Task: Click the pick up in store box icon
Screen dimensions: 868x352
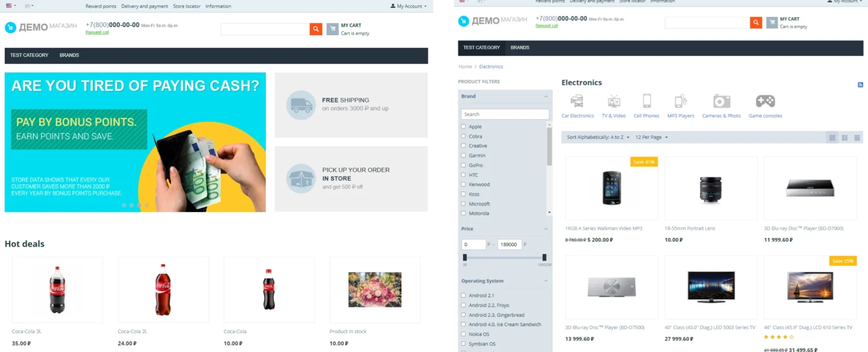Action: pyautogui.click(x=301, y=178)
